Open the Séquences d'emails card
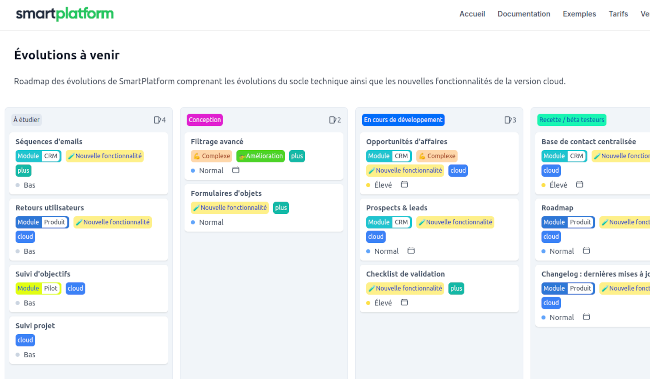Image resolution: width=650 pixels, height=379 pixels. tap(89, 163)
